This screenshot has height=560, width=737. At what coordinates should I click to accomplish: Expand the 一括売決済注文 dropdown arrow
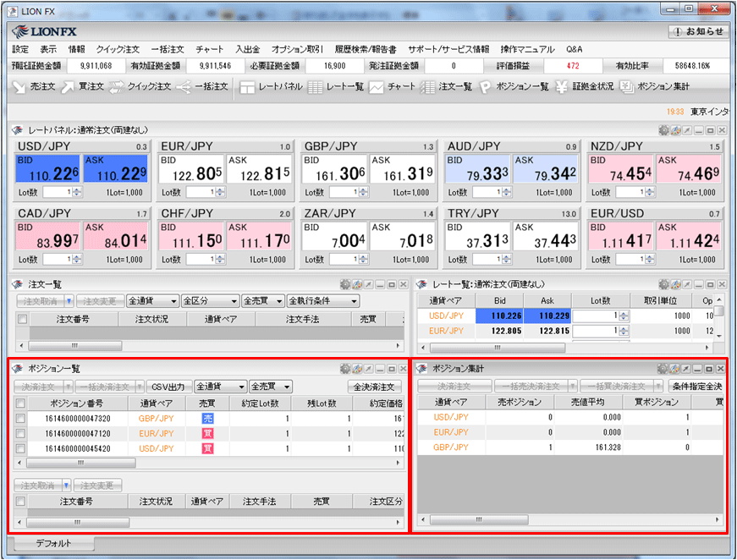click(x=573, y=387)
